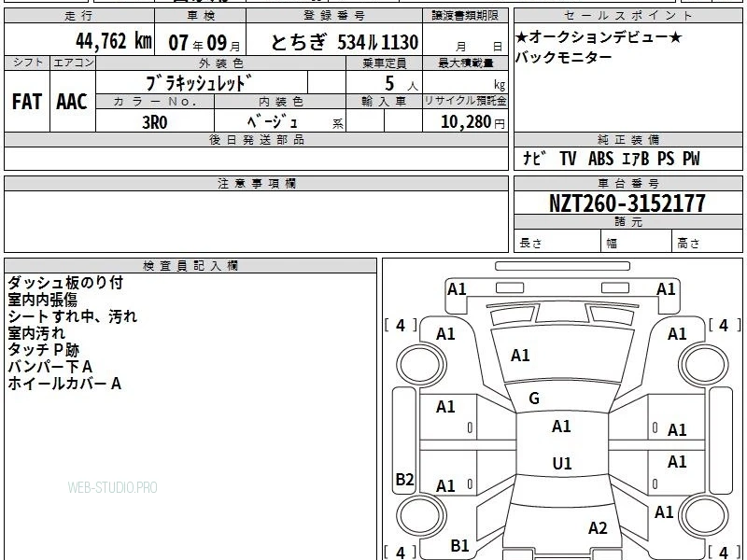747x560 pixels.
Task: Select the recycle deposit 10,280円
Action: tap(472, 122)
